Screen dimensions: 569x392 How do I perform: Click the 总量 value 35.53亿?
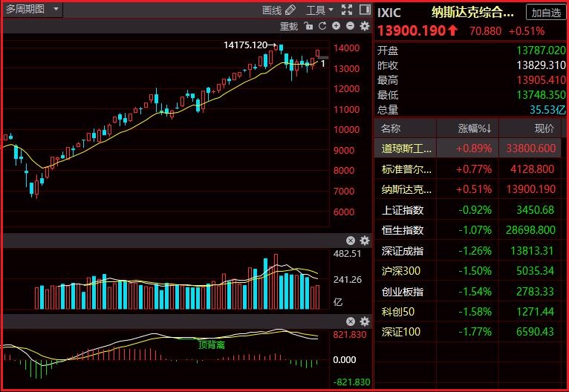pos(547,110)
